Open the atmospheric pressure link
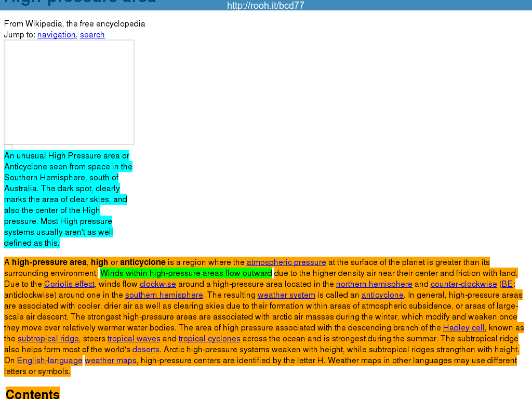 pyautogui.click(x=286, y=262)
